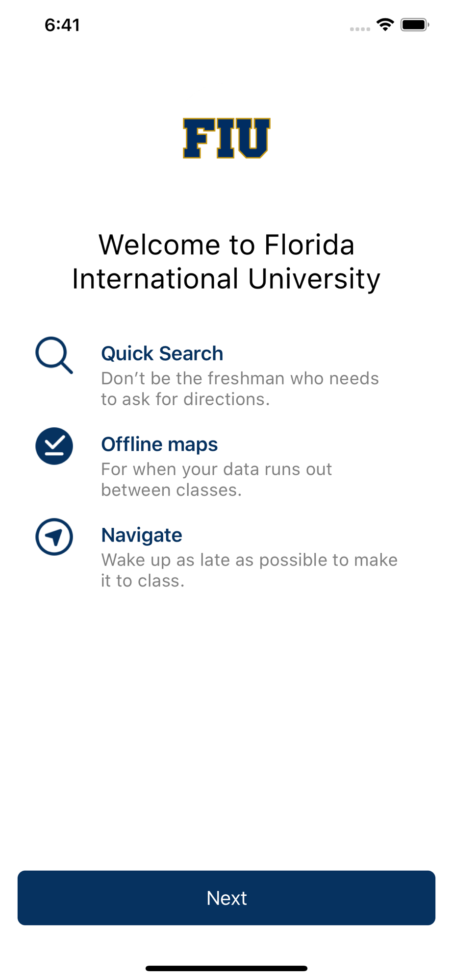Click the Next button
Viewport: 453px width, 980px height.
click(226, 898)
